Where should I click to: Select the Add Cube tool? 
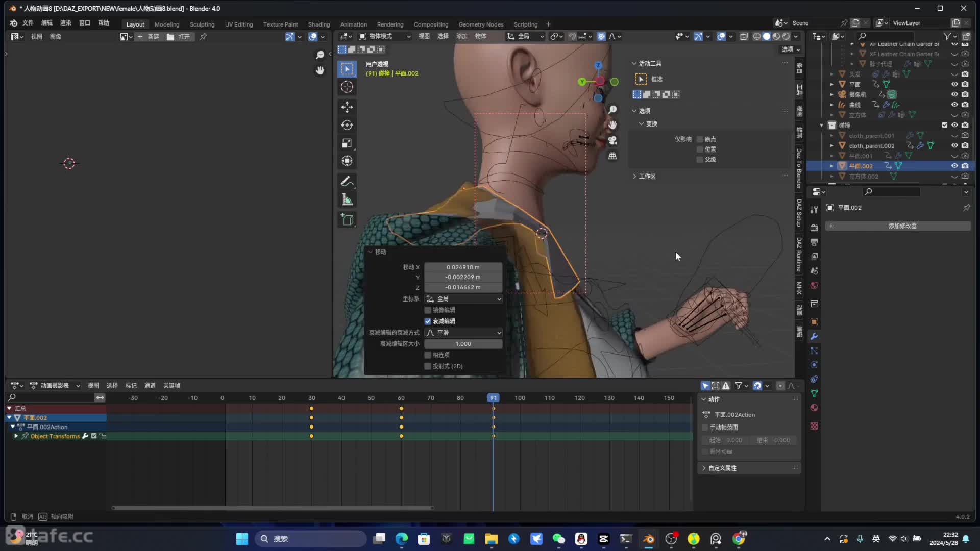347,220
